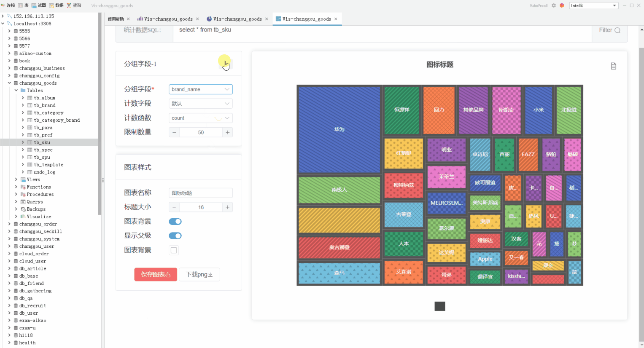The image size is (644, 348).
Task: Click the orange cube icon beside the gear
Action: tap(562, 5)
